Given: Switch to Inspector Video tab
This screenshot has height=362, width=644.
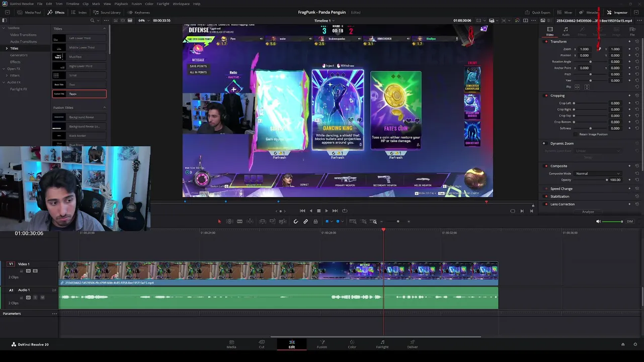Looking at the screenshot, I should coord(550,31).
